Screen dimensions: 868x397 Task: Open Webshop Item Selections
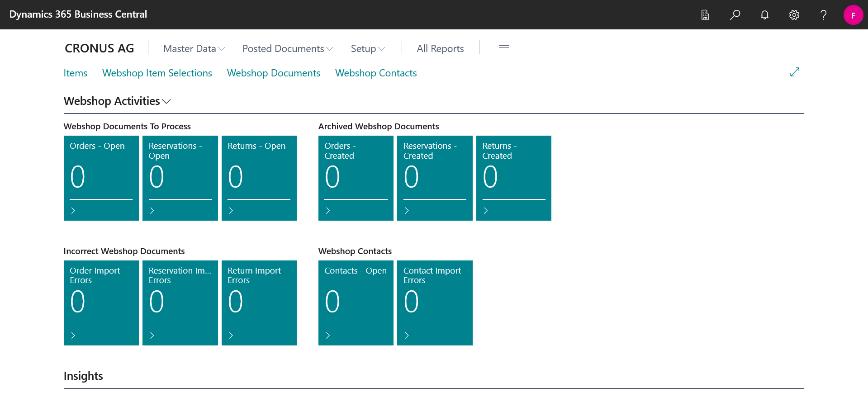157,73
